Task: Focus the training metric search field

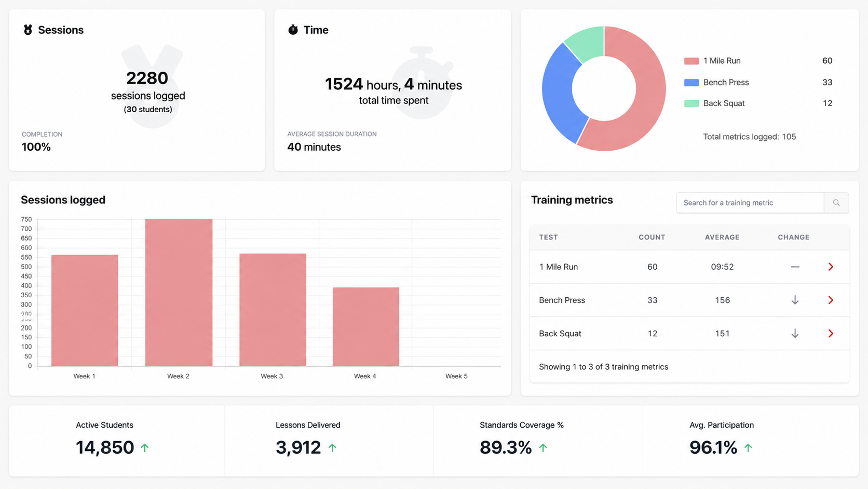Action: (x=750, y=203)
